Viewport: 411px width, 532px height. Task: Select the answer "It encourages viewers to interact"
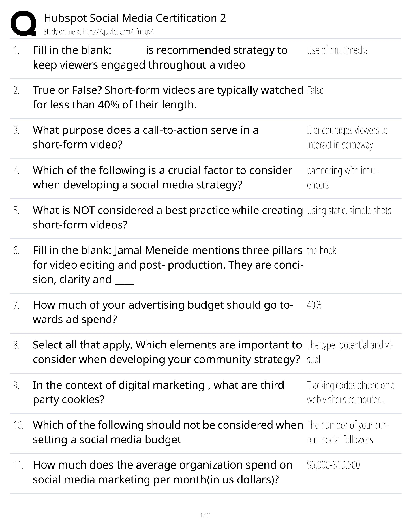coord(347,137)
